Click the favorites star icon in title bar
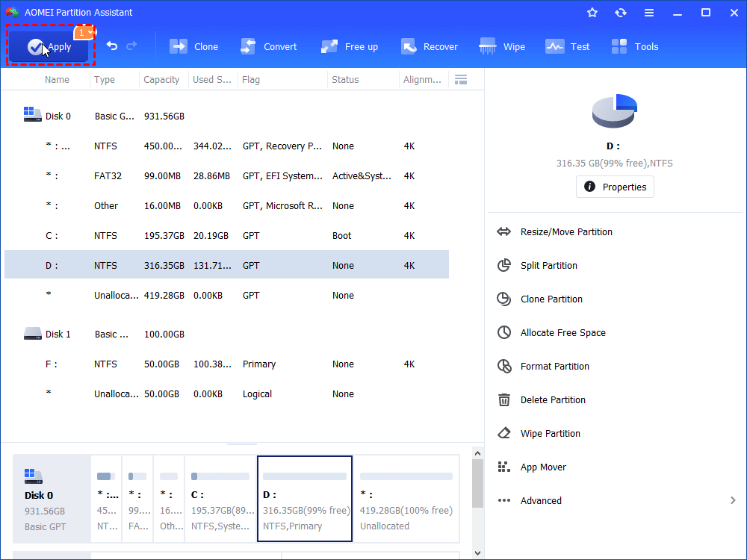 click(592, 13)
